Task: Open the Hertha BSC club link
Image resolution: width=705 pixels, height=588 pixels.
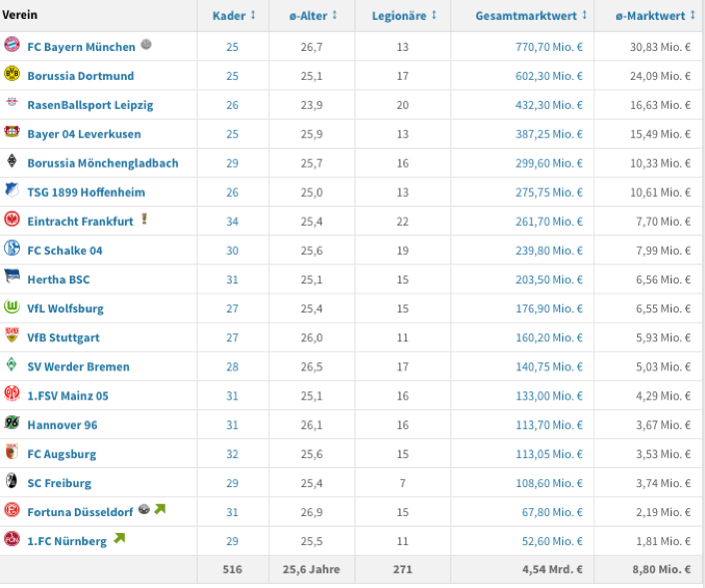Action: point(59,280)
